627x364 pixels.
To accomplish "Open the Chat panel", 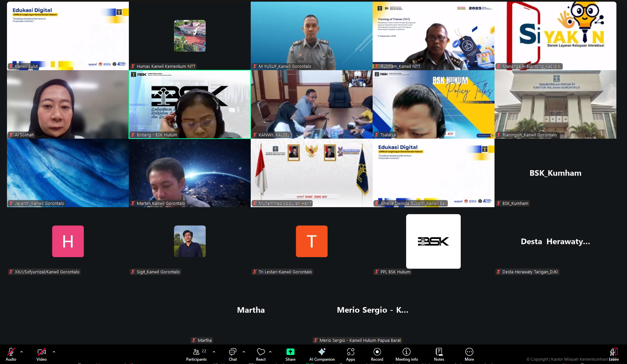I will (233, 354).
